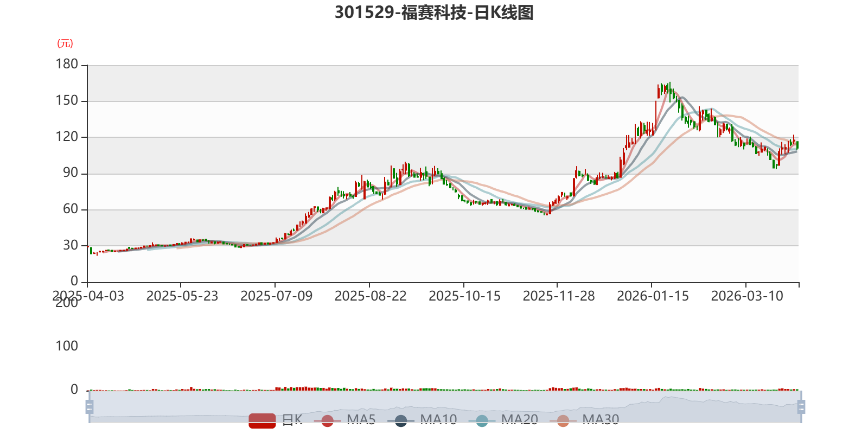Viewport: 868px width, 434px height.
Task: Click the data zoom range bar
Action: tap(445, 407)
